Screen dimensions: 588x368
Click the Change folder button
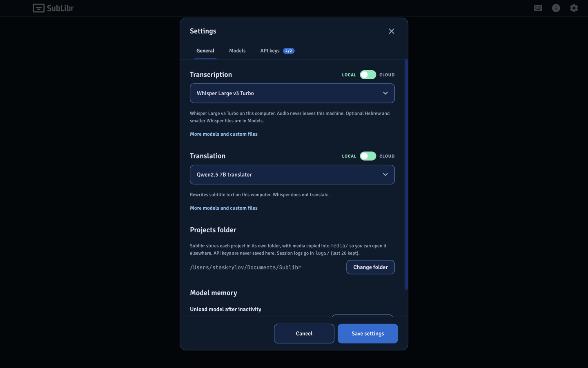370,267
